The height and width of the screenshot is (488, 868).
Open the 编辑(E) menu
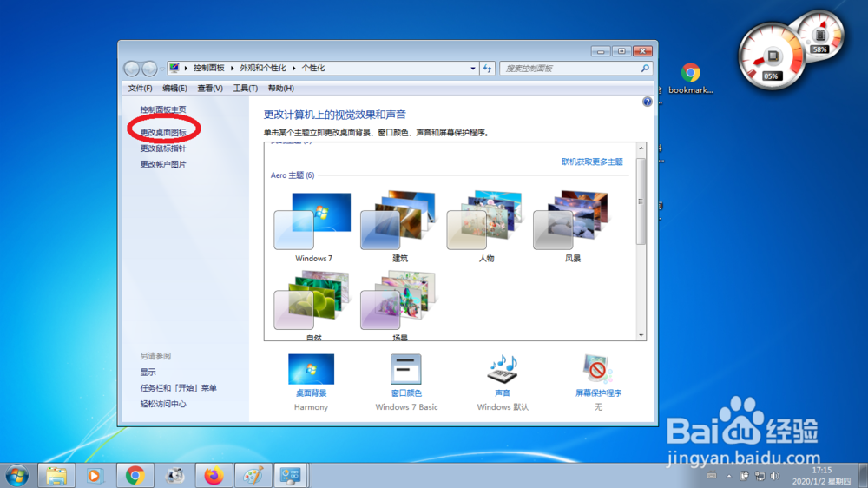coord(174,88)
